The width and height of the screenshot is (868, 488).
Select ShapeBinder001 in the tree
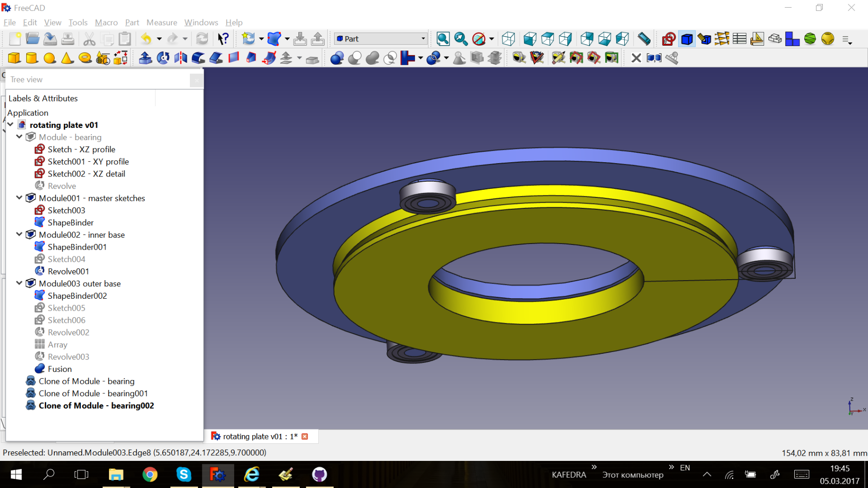click(x=77, y=247)
